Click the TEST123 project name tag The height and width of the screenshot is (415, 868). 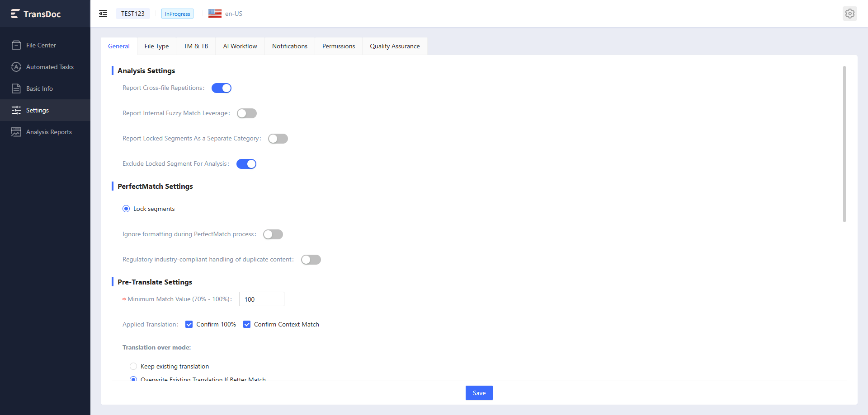pos(133,14)
